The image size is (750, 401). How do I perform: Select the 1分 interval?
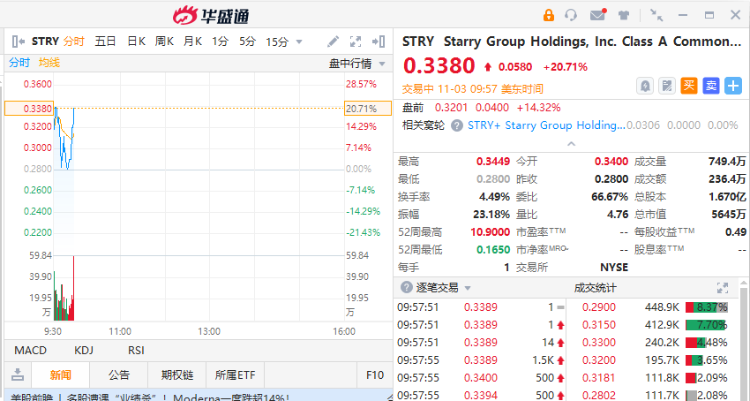(x=220, y=42)
